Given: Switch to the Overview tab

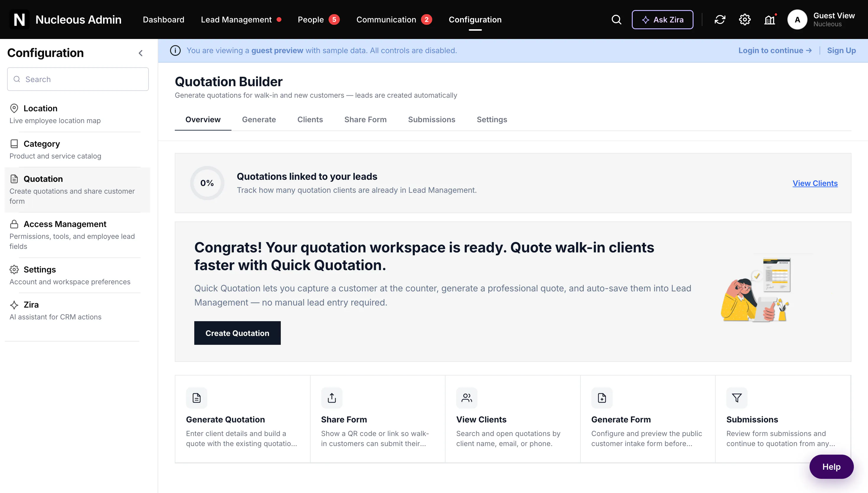Looking at the screenshot, I should 203,120.
